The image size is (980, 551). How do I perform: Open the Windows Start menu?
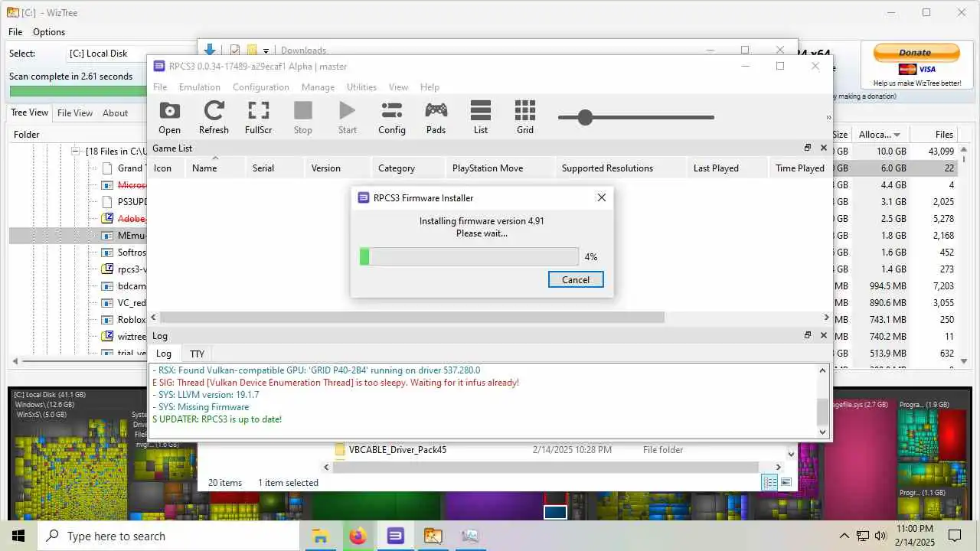[18, 536]
